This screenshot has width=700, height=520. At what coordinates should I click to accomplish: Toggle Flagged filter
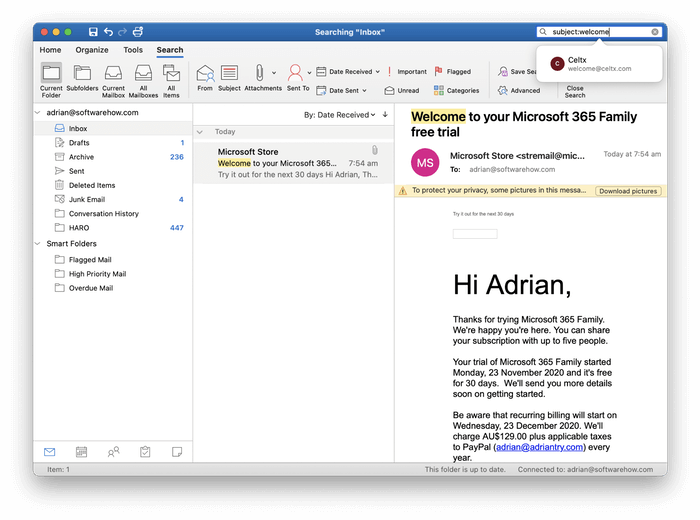453,71
